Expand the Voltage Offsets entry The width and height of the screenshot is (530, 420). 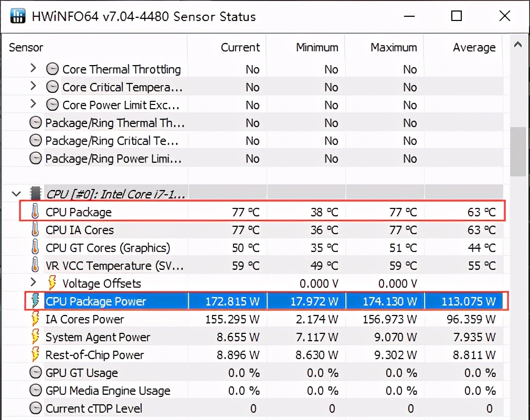(33, 283)
